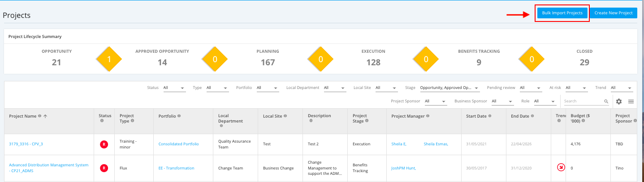Viewport: 644px width, 182px height.
Task: Open the Trend filter dropdown
Action: 621,88
